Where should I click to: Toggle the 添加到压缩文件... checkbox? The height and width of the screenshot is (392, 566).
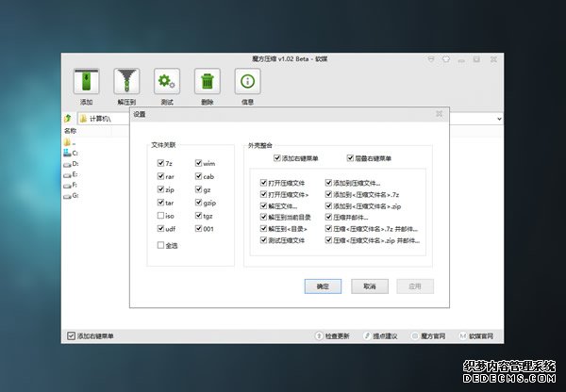(328, 183)
